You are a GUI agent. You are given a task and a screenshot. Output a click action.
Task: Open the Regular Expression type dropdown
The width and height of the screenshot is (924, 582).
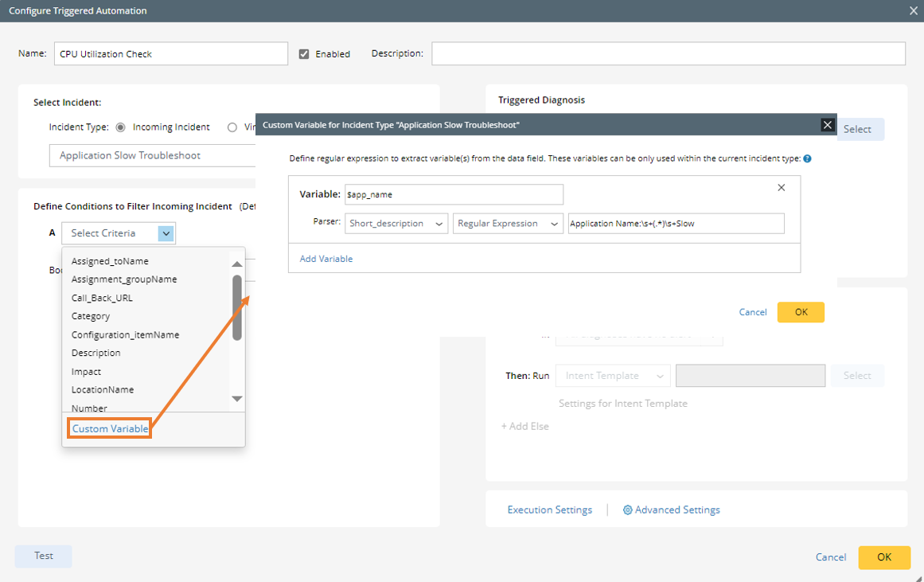pos(507,224)
